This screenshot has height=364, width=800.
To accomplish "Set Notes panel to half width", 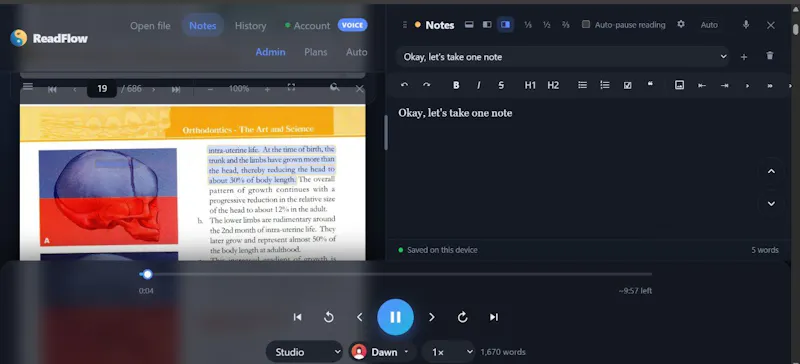I will (546, 25).
